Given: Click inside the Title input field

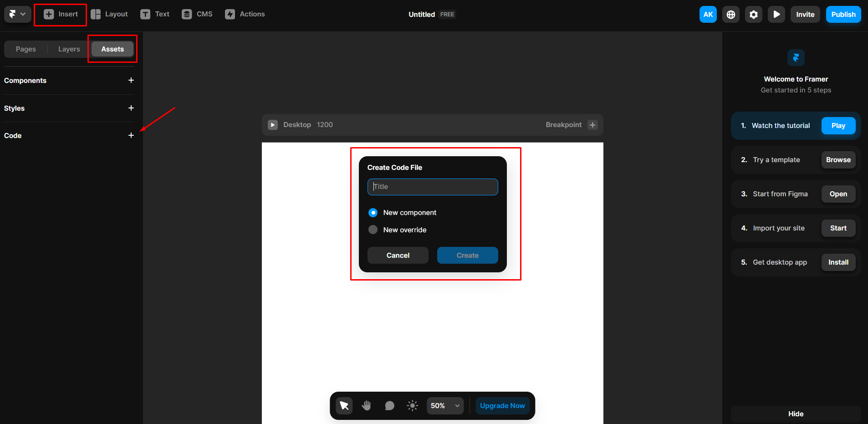Looking at the screenshot, I should (x=432, y=187).
